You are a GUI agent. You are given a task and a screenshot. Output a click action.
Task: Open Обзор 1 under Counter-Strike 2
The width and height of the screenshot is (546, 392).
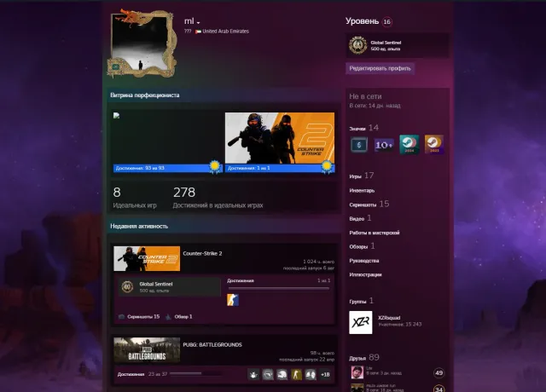(x=183, y=316)
